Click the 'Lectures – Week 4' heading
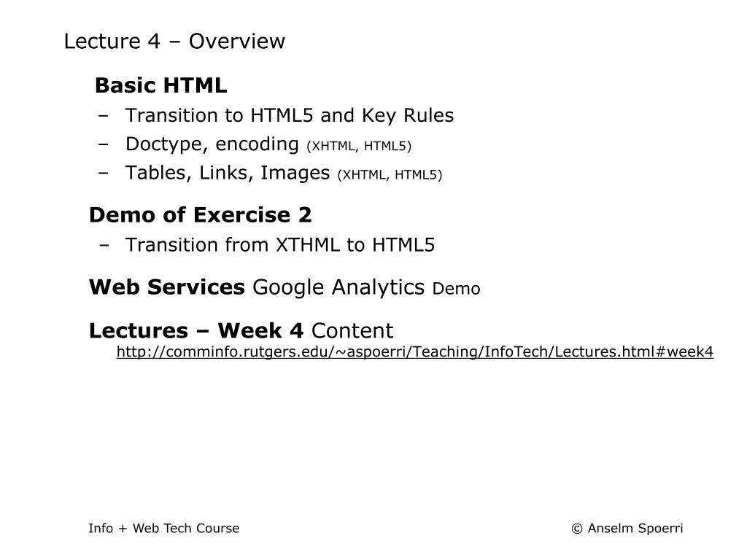The width and height of the screenshot is (747, 560). point(196,331)
